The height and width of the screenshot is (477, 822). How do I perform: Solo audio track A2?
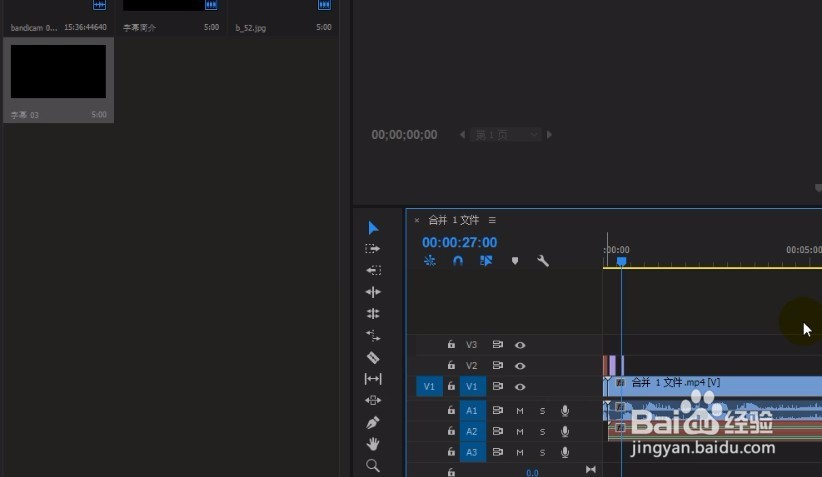pos(542,432)
